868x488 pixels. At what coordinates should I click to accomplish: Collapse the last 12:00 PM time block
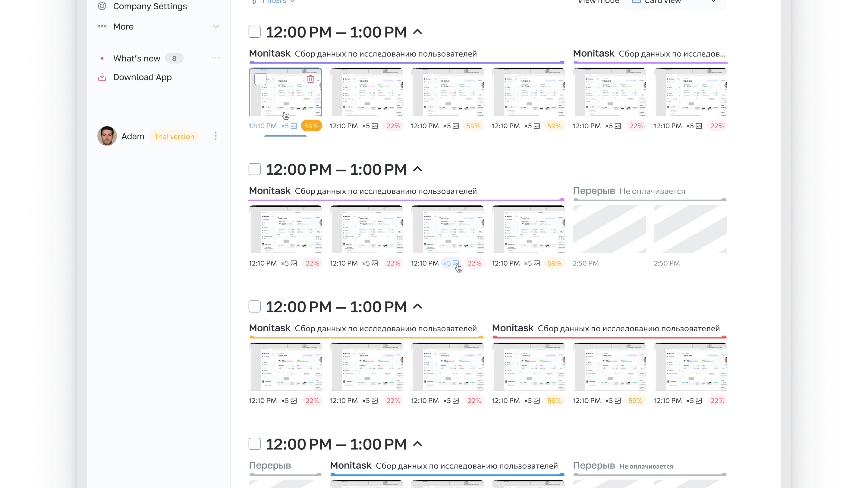[x=417, y=443]
